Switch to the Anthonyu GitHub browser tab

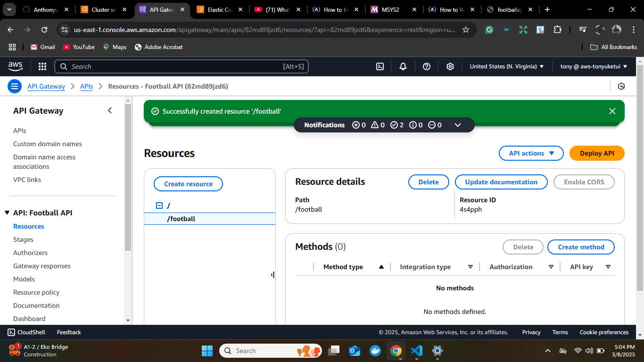46,9
